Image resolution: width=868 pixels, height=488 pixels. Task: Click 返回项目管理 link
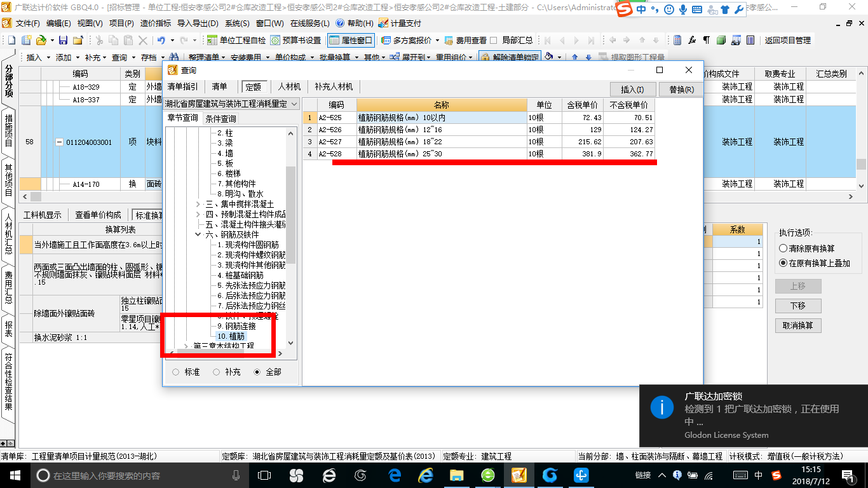point(787,40)
